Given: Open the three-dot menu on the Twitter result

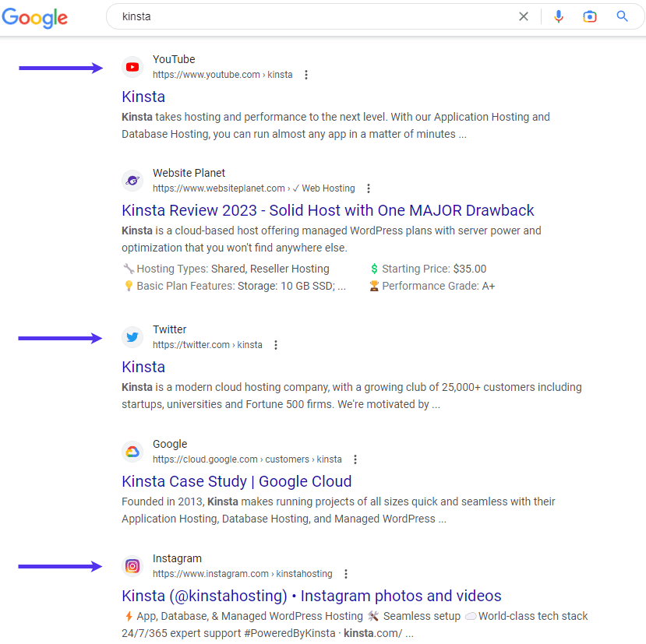Looking at the screenshot, I should click(276, 344).
